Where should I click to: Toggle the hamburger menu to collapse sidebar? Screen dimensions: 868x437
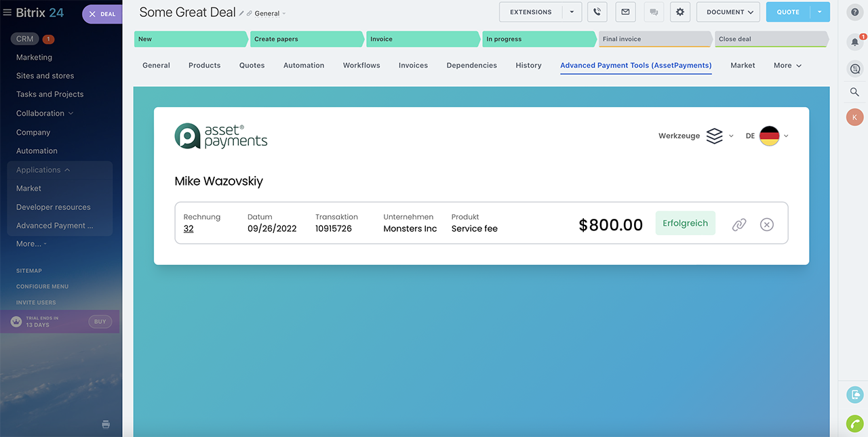pyautogui.click(x=7, y=12)
